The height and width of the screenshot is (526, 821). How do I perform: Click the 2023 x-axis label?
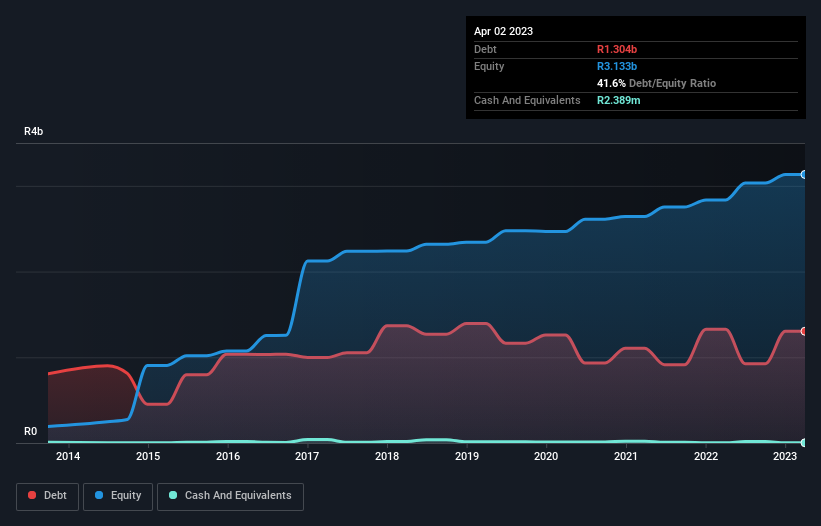785,456
